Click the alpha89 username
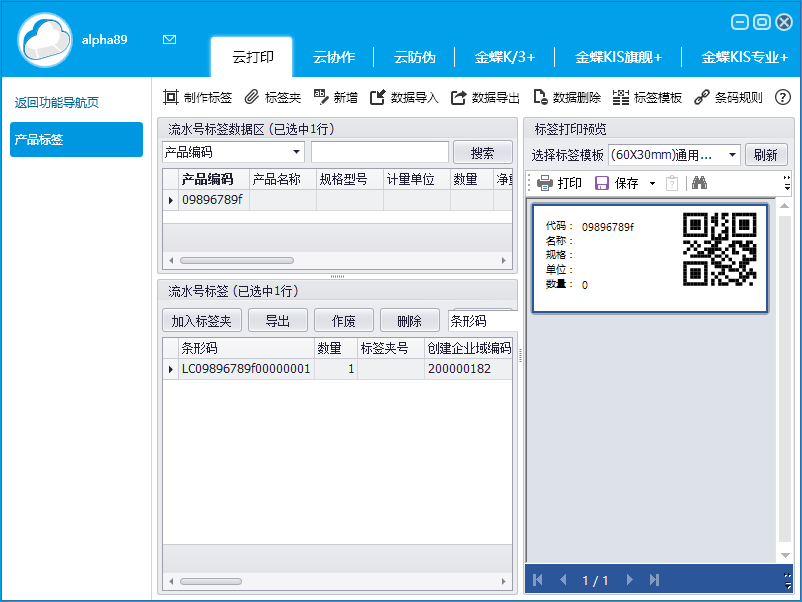 (104, 40)
